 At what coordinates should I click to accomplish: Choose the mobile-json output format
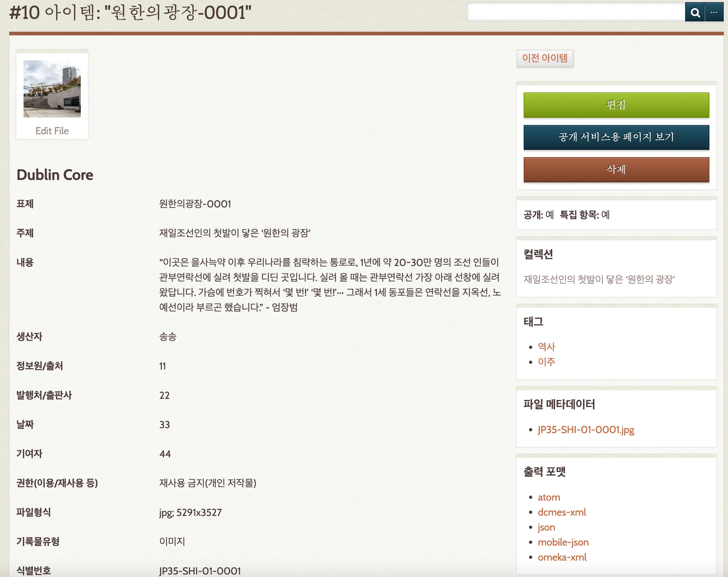tap(563, 542)
